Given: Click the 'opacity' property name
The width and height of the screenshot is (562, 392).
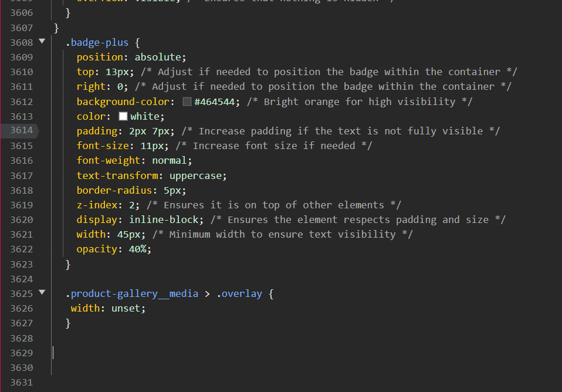Looking at the screenshot, I should pos(97,249).
